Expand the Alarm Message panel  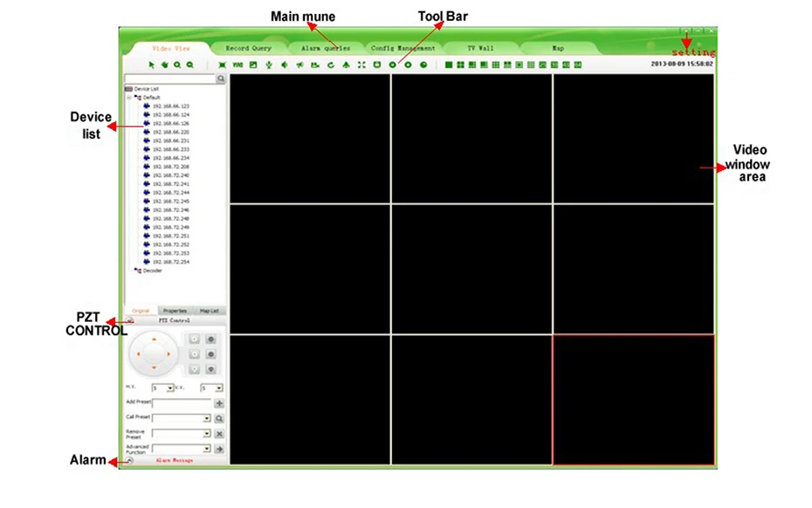pyautogui.click(x=129, y=460)
